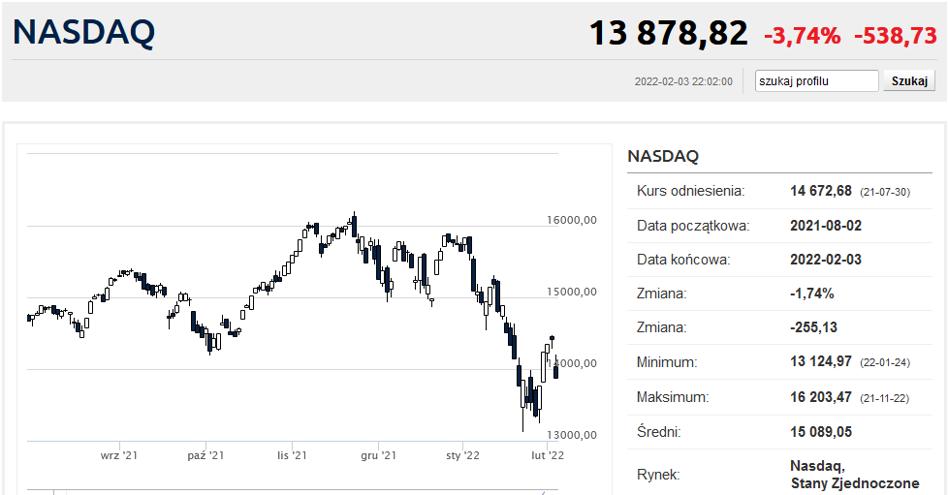Image resolution: width=948 pixels, height=495 pixels.
Task: Select the Data początkowa value 2021-08-02
Action: pos(825,225)
